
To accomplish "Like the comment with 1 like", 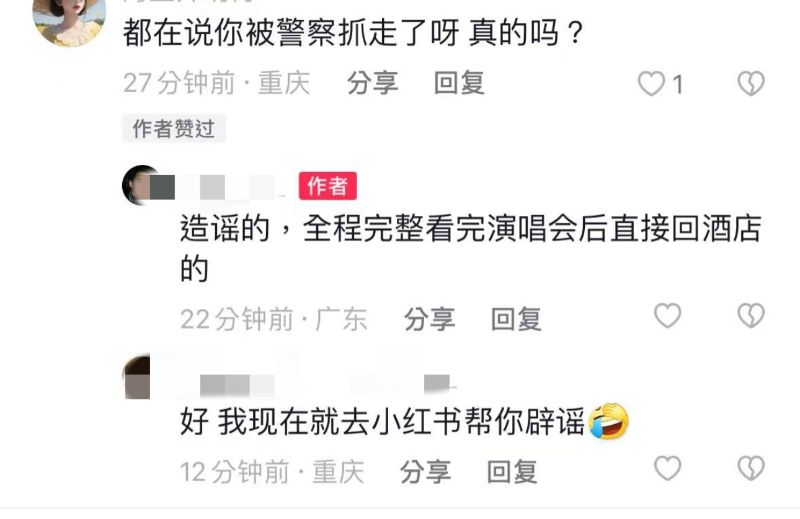I will [652, 84].
